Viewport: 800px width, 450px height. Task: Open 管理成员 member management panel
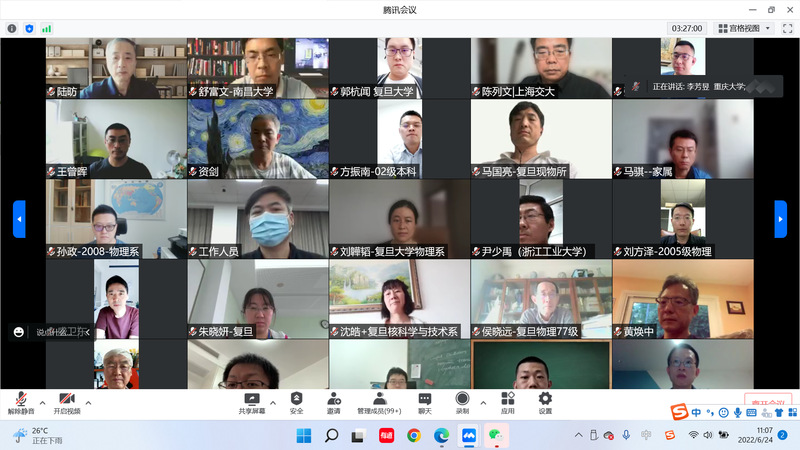click(x=379, y=403)
